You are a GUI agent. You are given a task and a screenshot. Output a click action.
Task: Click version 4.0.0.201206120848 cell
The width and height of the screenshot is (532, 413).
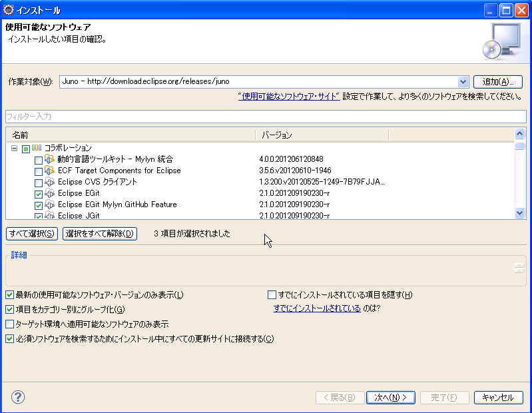tap(291, 159)
